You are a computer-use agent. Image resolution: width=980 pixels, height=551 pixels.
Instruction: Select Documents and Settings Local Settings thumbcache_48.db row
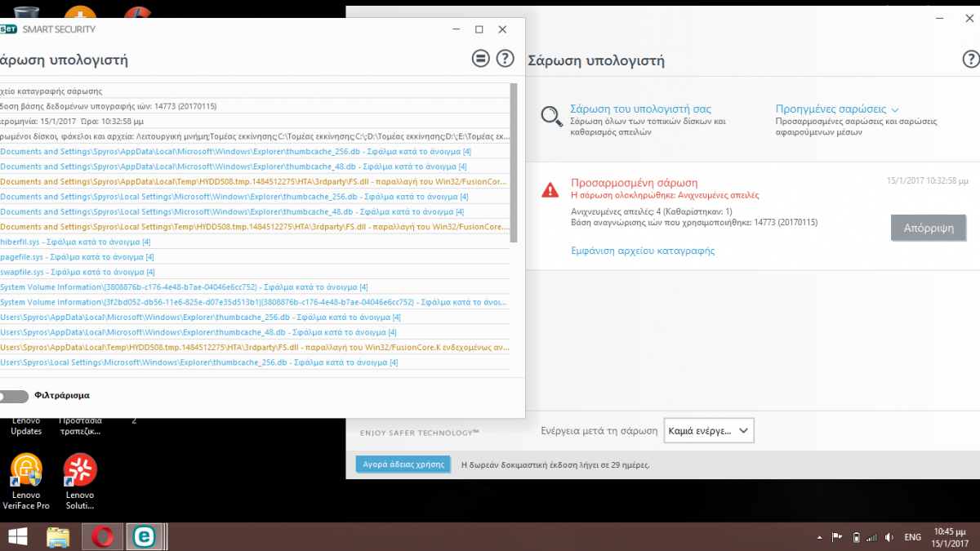click(254, 211)
